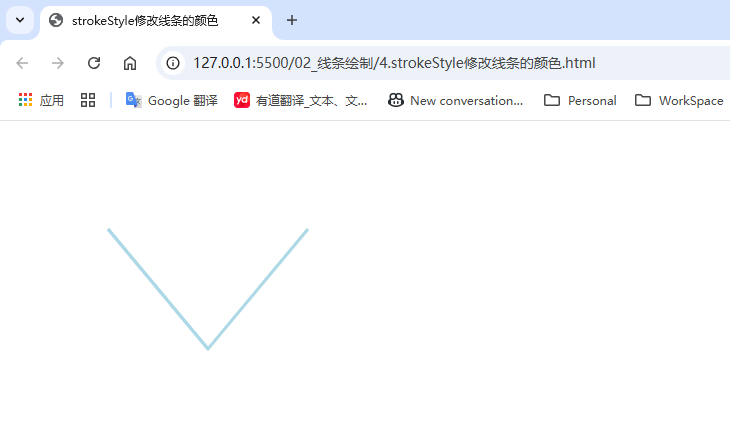Image resolution: width=730 pixels, height=423 pixels.
Task: Open Google 翻译 bookmark
Action: tap(171, 101)
